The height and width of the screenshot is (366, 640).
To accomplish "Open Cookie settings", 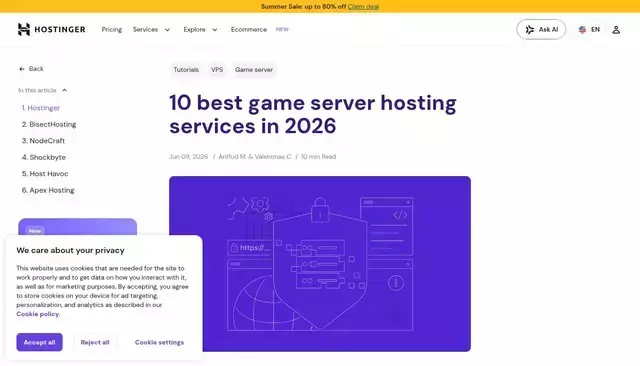I will (159, 342).
